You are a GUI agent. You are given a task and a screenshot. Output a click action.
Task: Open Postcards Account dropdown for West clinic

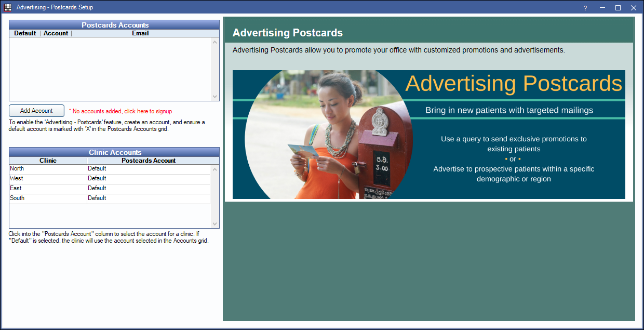148,179
